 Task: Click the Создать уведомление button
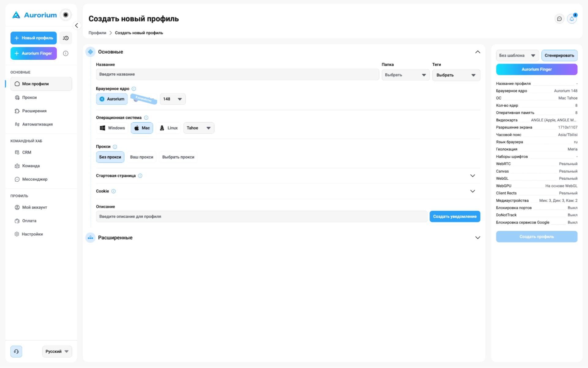(455, 217)
